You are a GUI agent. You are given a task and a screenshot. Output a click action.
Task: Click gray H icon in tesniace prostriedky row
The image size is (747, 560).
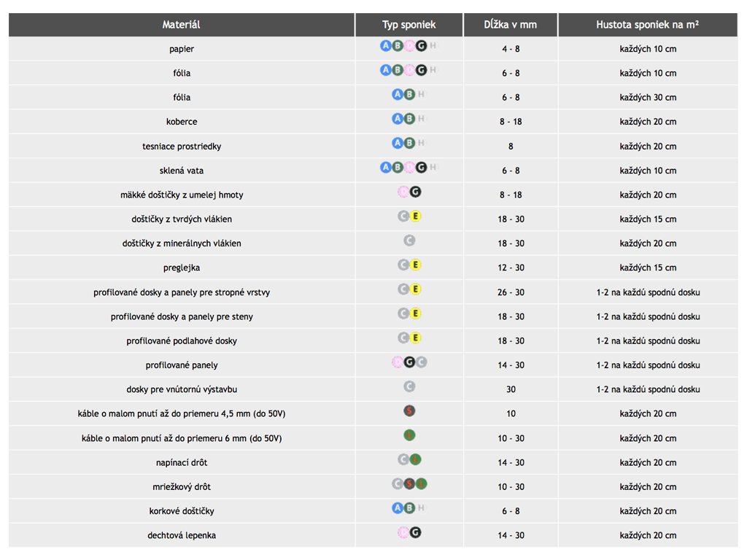tap(421, 144)
